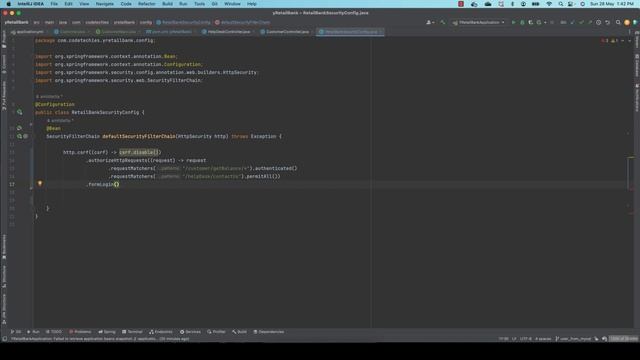Open the Git tool window at bottom
The width and height of the screenshot is (640, 360).
click(x=16, y=332)
